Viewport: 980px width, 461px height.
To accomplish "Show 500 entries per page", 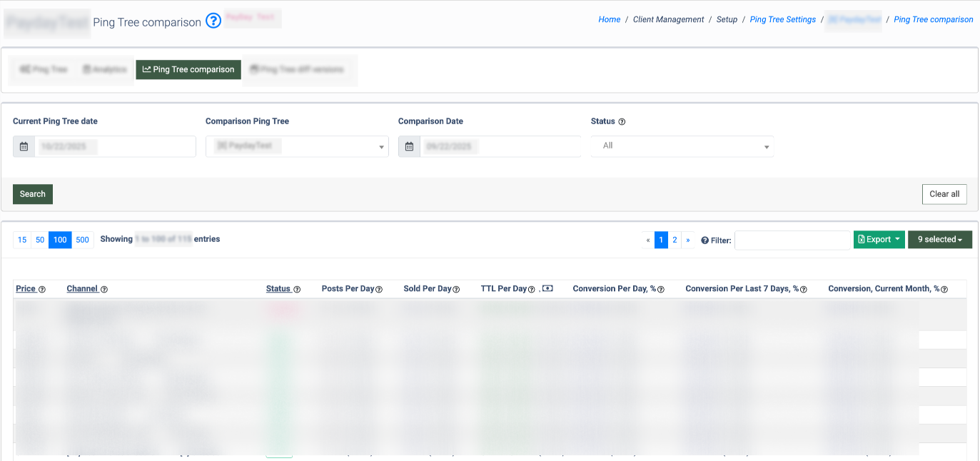I will (x=83, y=240).
